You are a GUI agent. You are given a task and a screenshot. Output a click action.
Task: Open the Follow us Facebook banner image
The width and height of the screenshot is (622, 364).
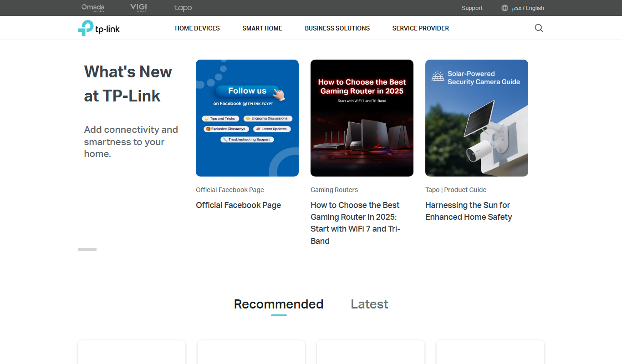247,118
